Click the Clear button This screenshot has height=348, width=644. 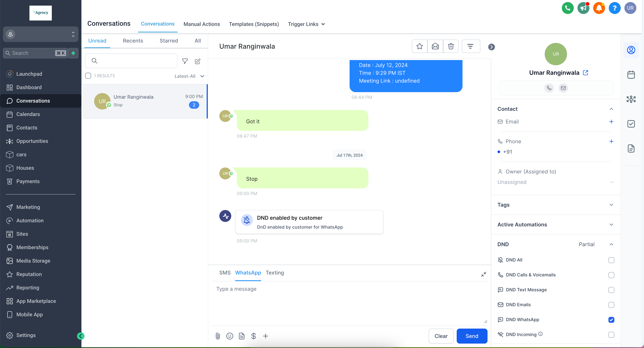(441, 336)
